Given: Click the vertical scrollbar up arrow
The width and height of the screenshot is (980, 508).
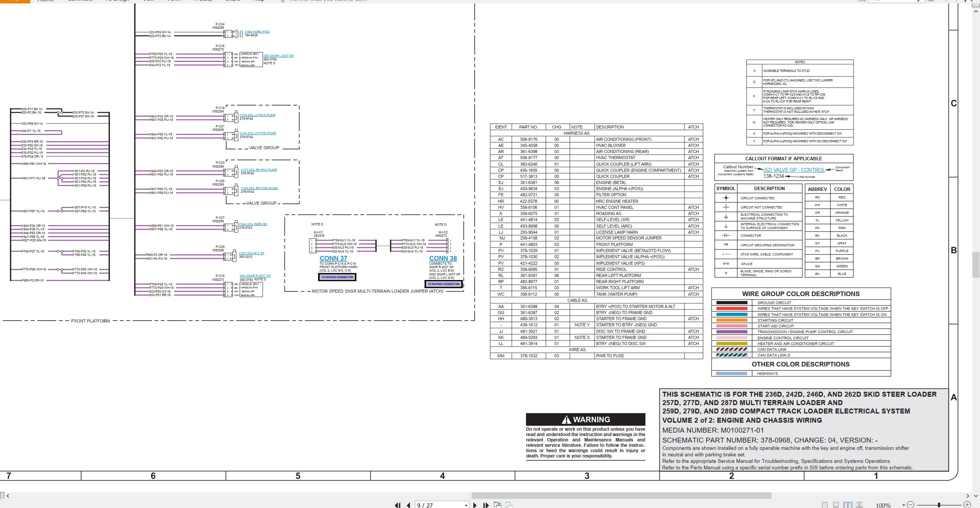Looking at the screenshot, I should [976, 12].
